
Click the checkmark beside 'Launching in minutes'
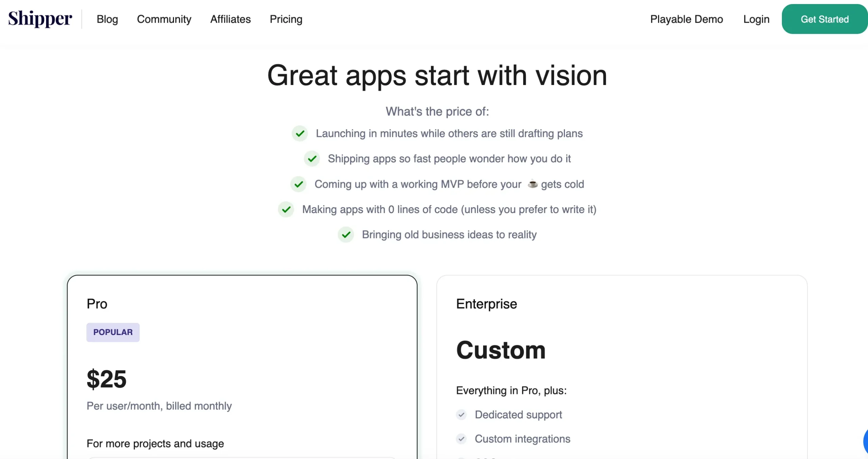pyautogui.click(x=300, y=133)
